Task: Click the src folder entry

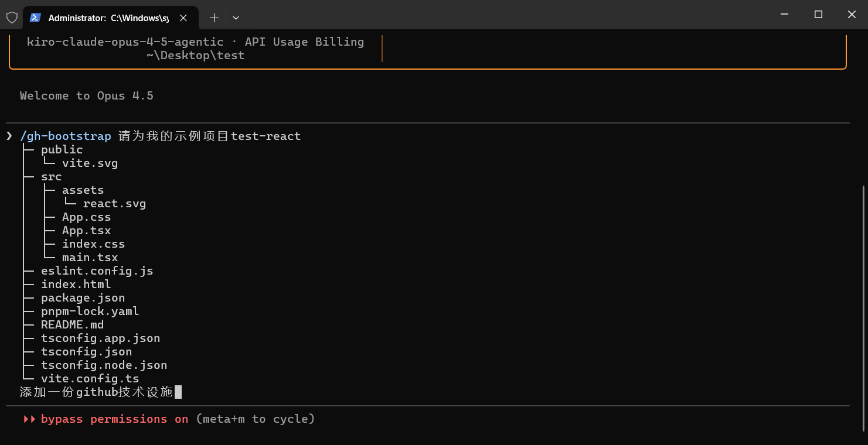Action: [51, 177]
